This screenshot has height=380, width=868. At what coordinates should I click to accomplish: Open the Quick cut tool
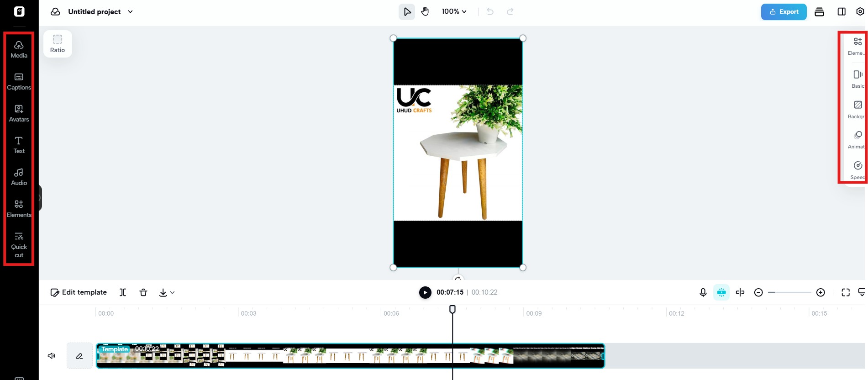[19, 245]
